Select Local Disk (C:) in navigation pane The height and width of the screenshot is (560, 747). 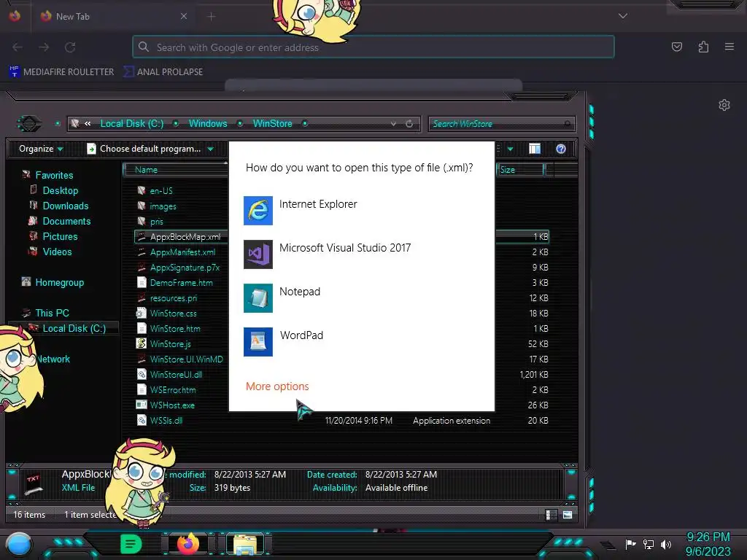[74, 328]
